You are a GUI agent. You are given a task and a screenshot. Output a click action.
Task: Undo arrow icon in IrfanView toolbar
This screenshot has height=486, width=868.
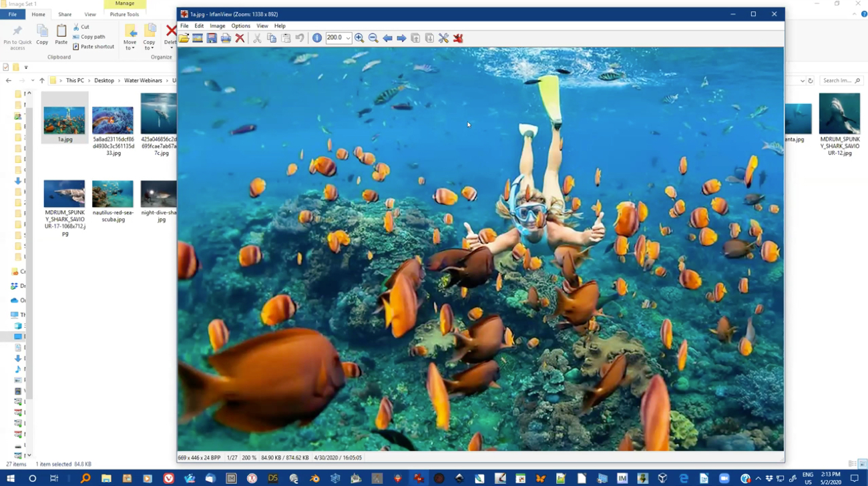[300, 38]
